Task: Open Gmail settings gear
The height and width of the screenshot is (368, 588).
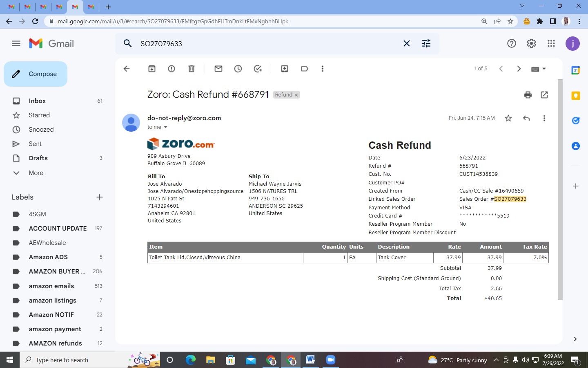Action: [531, 43]
